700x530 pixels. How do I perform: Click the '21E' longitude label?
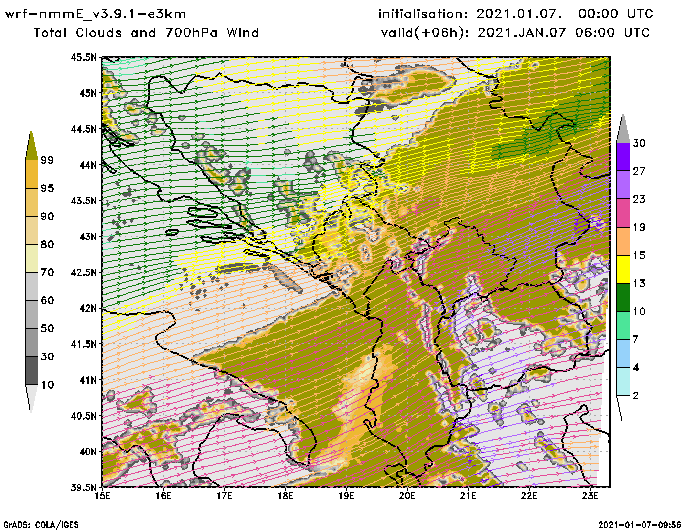pyautogui.click(x=468, y=496)
